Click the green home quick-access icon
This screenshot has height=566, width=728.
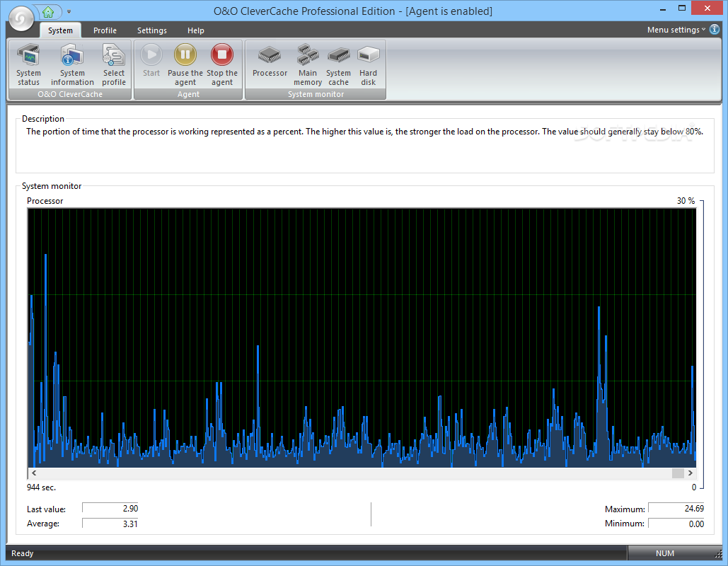[x=48, y=11]
